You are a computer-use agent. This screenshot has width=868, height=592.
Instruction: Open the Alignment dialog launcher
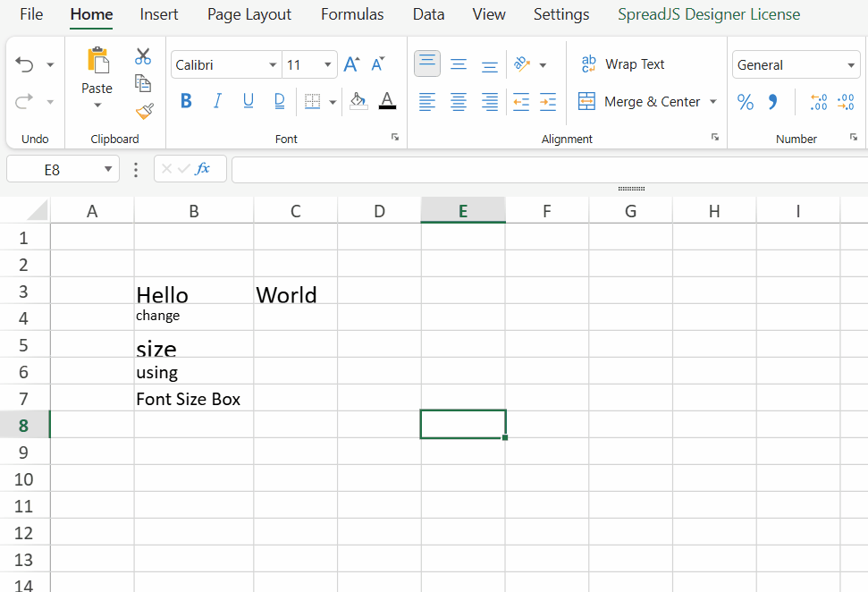714,137
